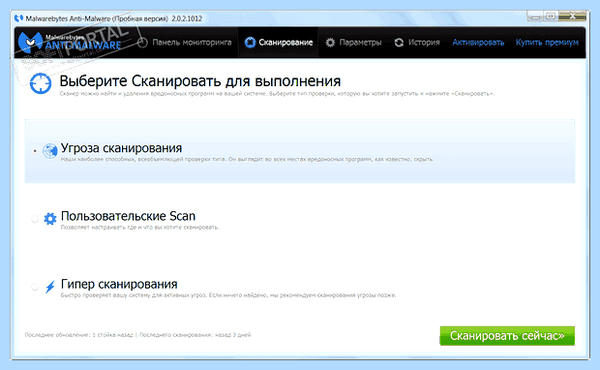The image size is (600, 370).
Task: Click the Гипер сканирования description text
Action: point(228,295)
